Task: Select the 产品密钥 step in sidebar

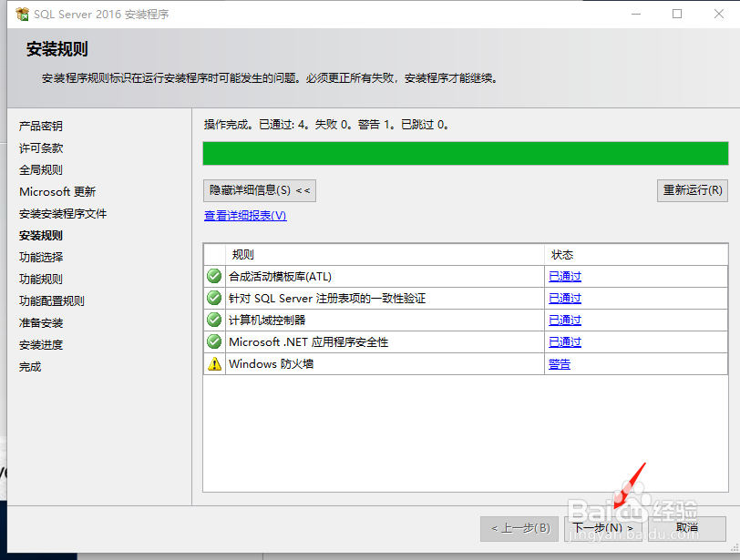Action: click(41, 126)
